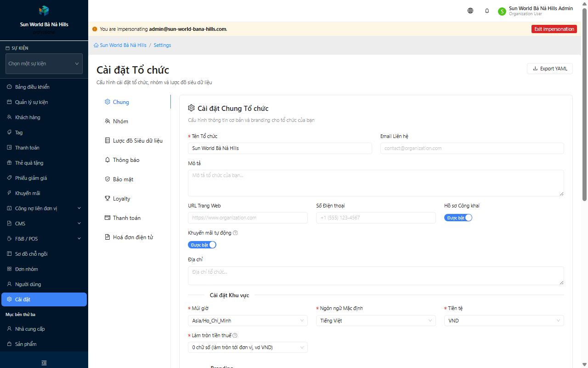This screenshot has height=368, width=588.
Task: Click the Khuyến mãi lightning icon
Action: 9,193
